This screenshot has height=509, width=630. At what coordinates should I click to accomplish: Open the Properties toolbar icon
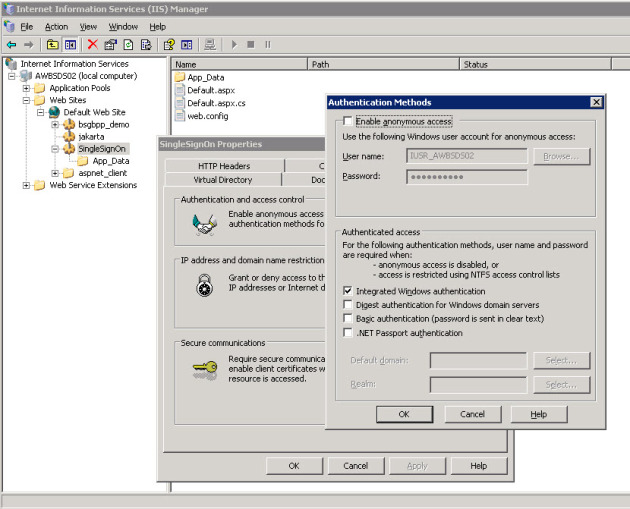pyautogui.click(x=110, y=45)
